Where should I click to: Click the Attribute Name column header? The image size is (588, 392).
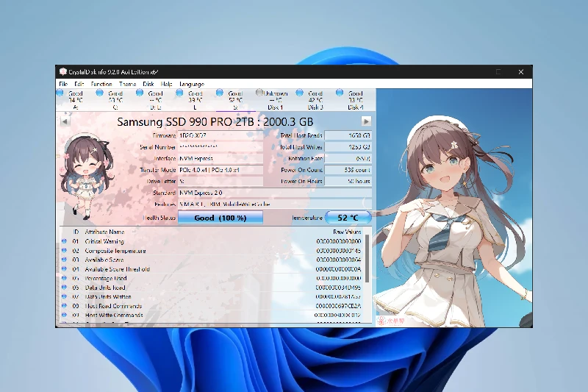[104, 232]
